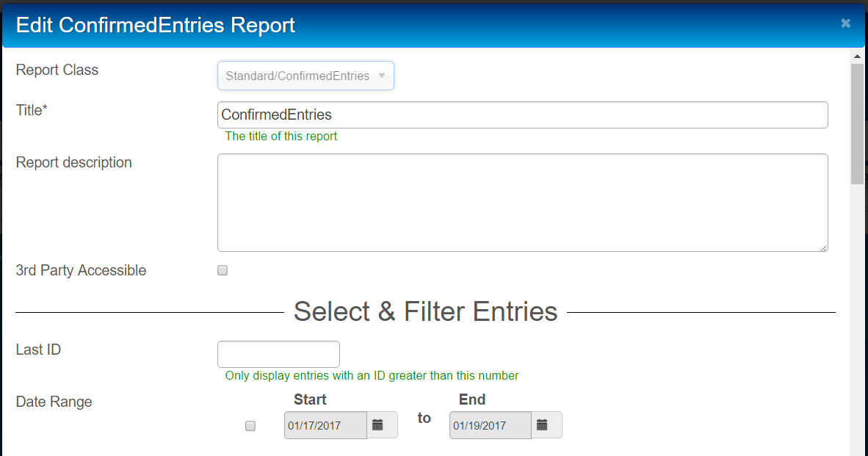Viewport: 868px width, 456px height.
Task: Click the 'Only display entries with an ID' hint
Action: (372, 375)
